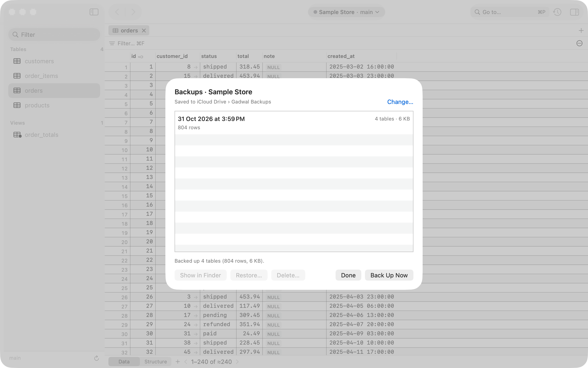
Task: Click the Restore... button
Action: 249,275
